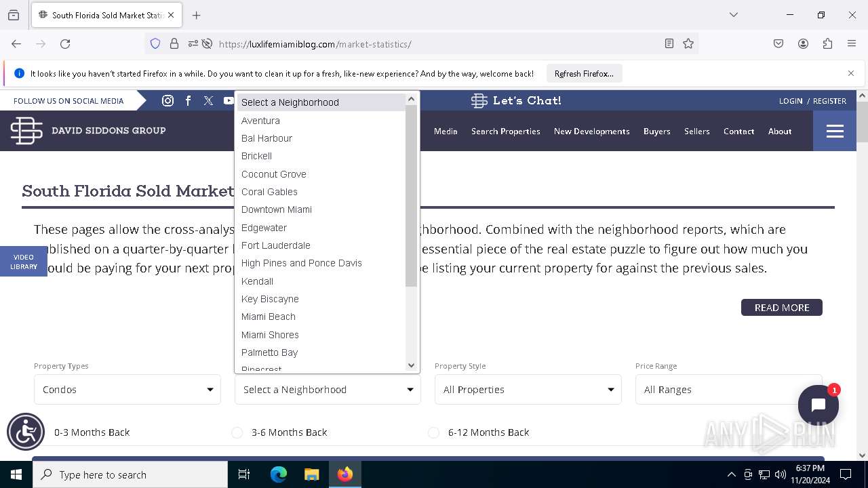Choose Downtown Miami from the neighborhood list
This screenshot has width=868, height=488.
pos(320,209)
